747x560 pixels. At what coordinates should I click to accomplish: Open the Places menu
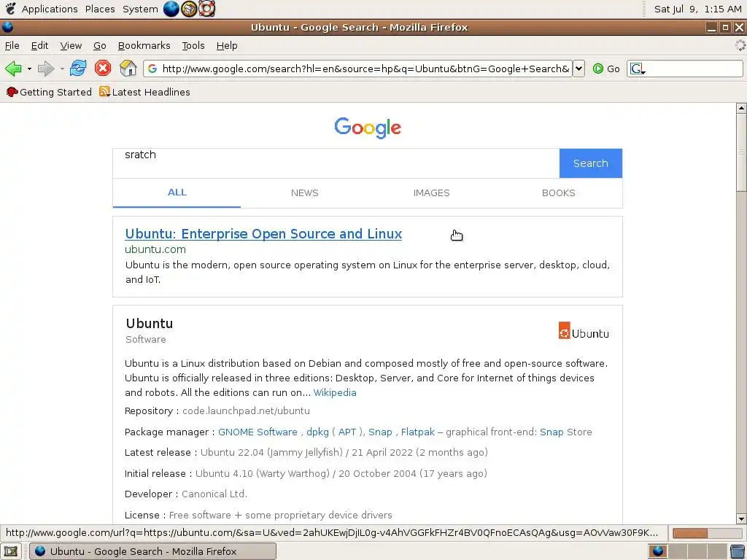(x=100, y=9)
